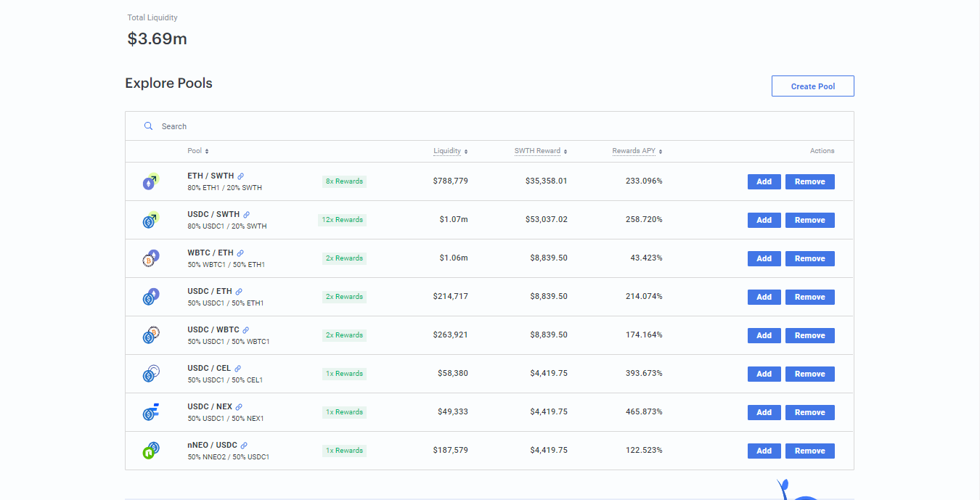Select the USDC / NEX pool name

tap(210, 407)
